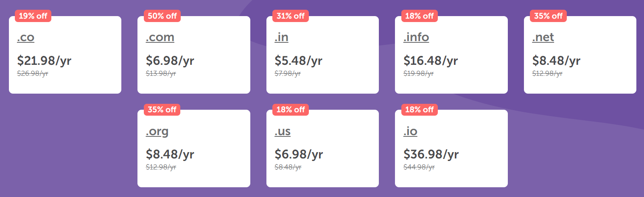Open the .info domain link
The width and height of the screenshot is (644, 197).
tap(416, 38)
